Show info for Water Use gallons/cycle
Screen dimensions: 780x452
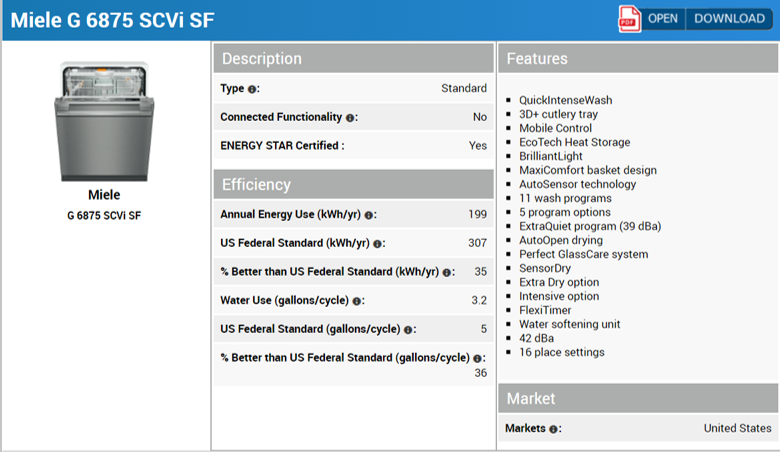tap(357, 301)
